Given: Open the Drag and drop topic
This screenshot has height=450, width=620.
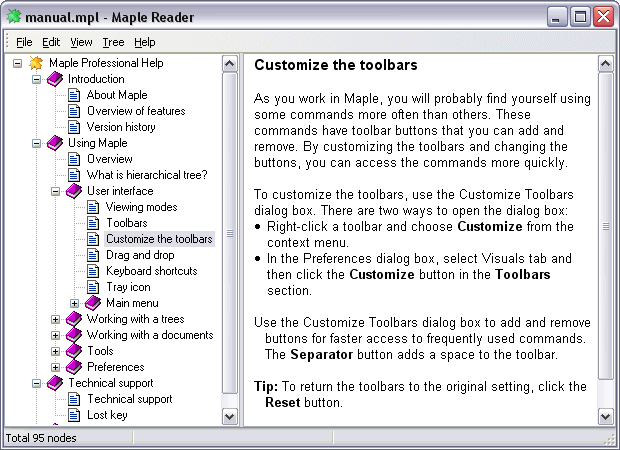Looking at the screenshot, I should click(x=140, y=255).
